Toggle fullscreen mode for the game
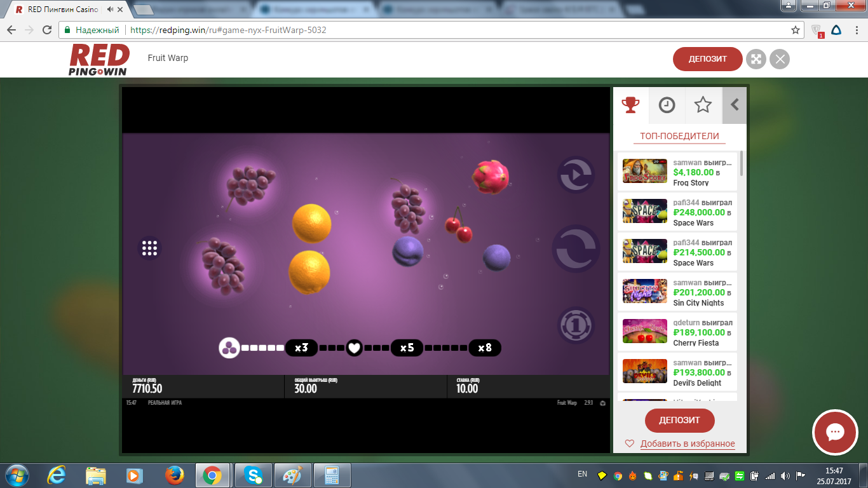868x488 pixels. coord(756,59)
